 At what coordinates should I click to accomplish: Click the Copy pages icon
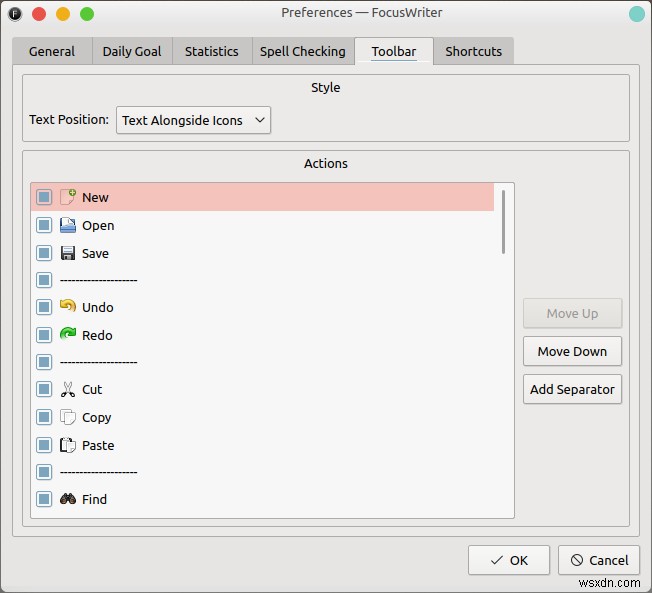click(x=68, y=417)
